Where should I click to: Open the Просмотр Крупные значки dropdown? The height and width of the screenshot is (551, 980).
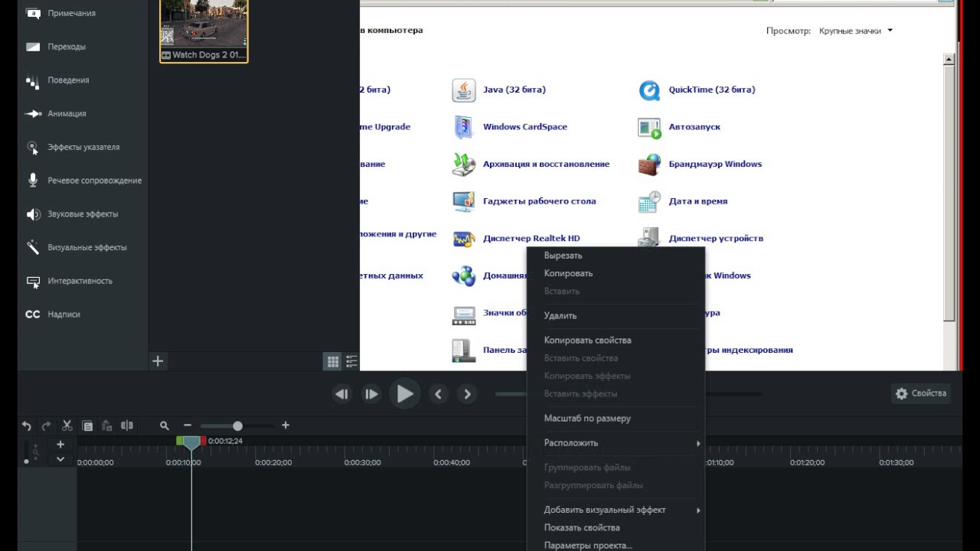[855, 31]
